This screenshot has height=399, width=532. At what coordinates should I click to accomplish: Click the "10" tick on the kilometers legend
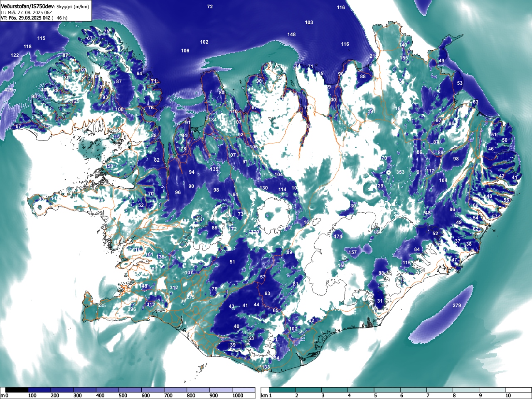[508, 396]
